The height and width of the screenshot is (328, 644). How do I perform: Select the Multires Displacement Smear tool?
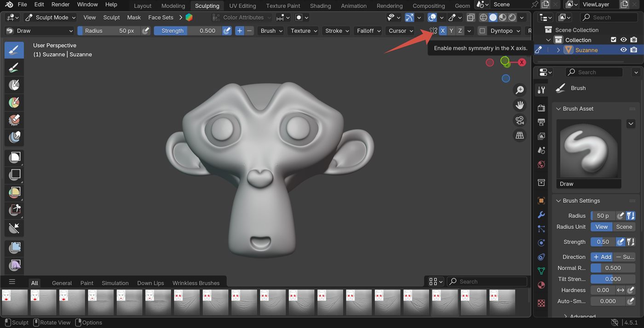pyautogui.click(x=14, y=137)
